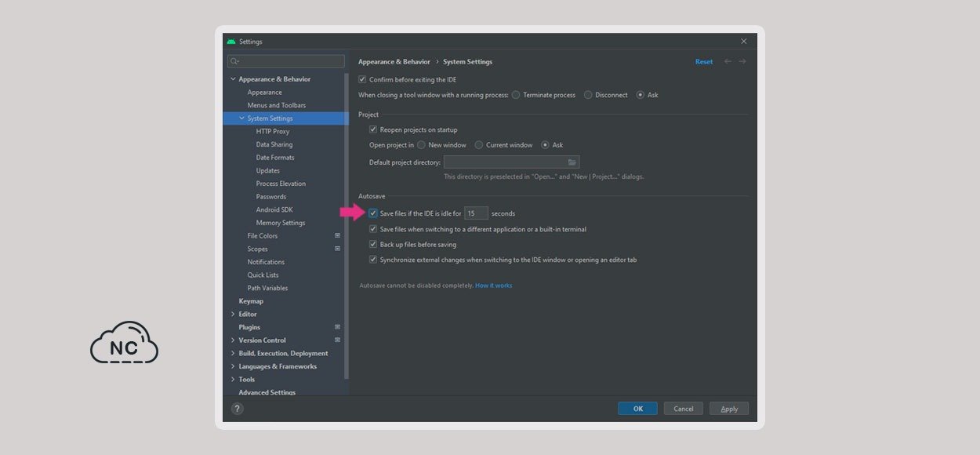Image resolution: width=980 pixels, height=455 pixels.
Task: Open Android SDK settings
Action: click(274, 209)
